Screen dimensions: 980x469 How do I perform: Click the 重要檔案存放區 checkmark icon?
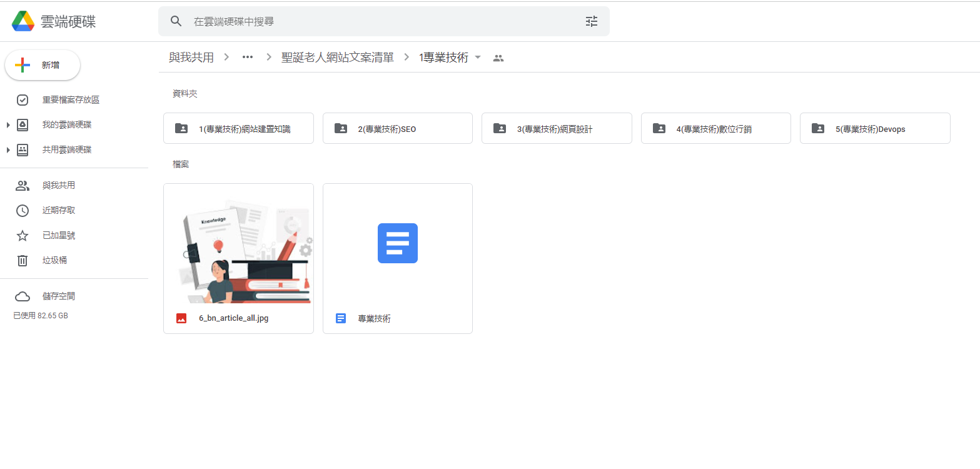click(x=23, y=100)
